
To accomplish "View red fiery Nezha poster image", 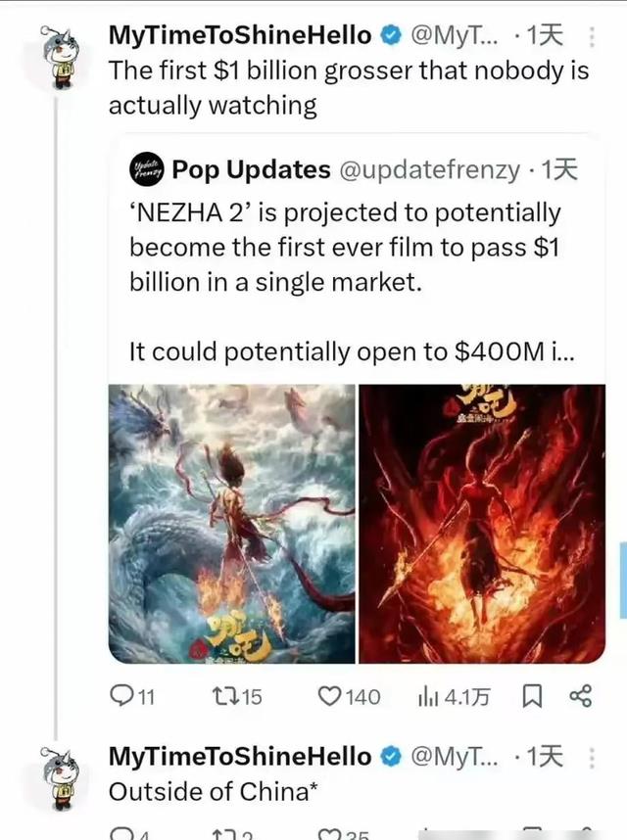I will click(482, 524).
